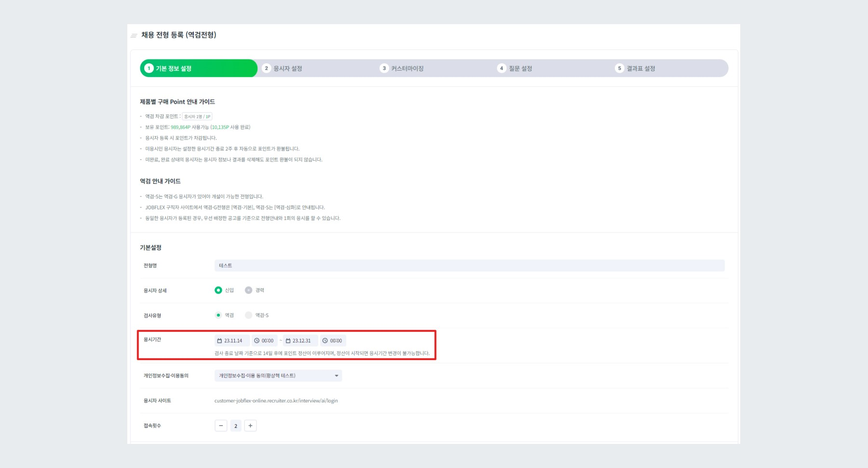868x468 pixels.
Task: Decrease 접속횟수 with the minus button
Action: point(221,426)
